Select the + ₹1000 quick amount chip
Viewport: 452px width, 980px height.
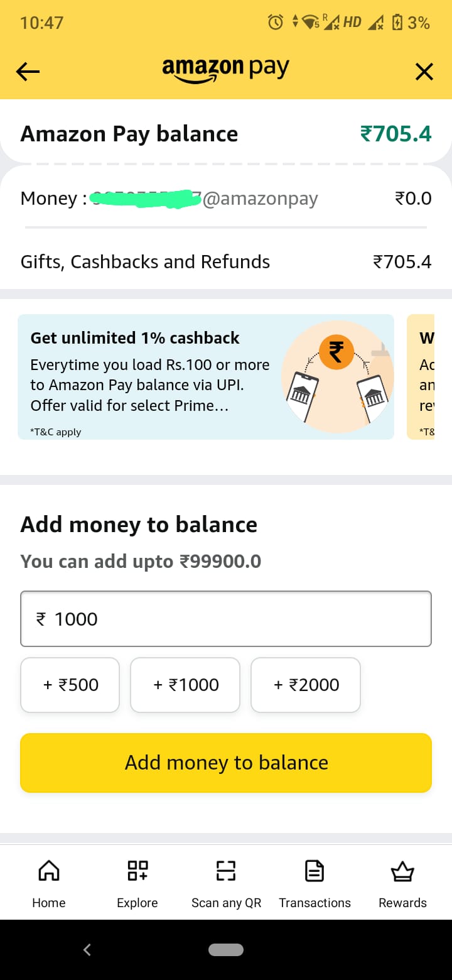(x=185, y=685)
